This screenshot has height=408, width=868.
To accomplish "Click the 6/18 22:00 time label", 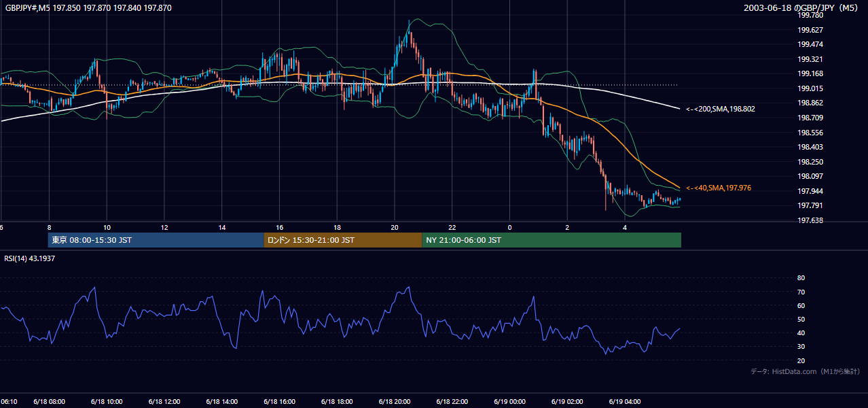I will (x=452, y=402).
